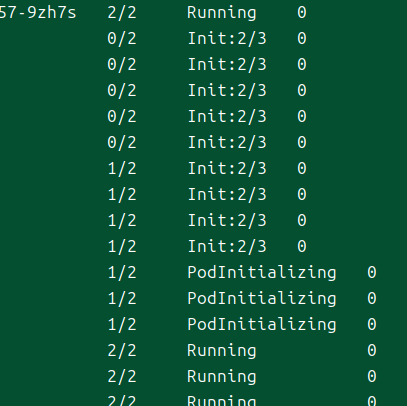Click the last Init:2/3 status entry
Viewport: 407px width, 406px height.
click(x=227, y=247)
